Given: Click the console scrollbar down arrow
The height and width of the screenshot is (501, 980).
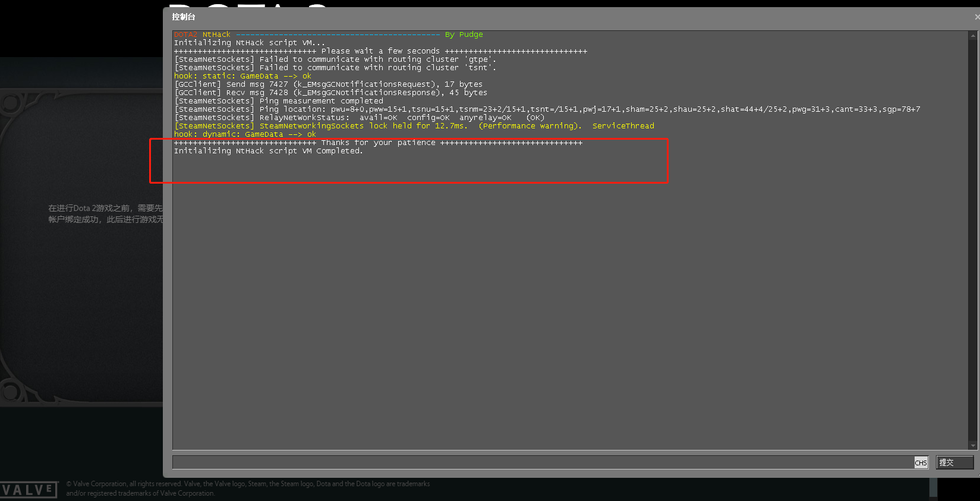Looking at the screenshot, I should pos(973,446).
